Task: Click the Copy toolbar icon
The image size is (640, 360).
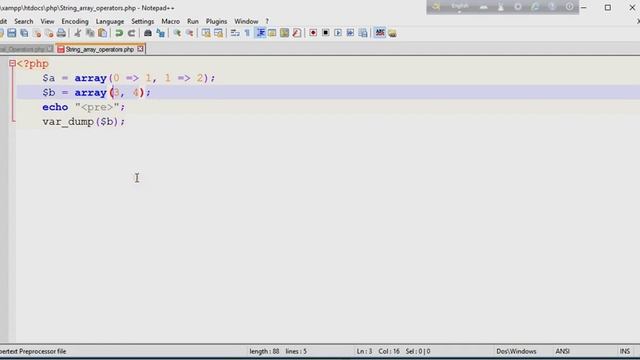Action: point(90,33)
